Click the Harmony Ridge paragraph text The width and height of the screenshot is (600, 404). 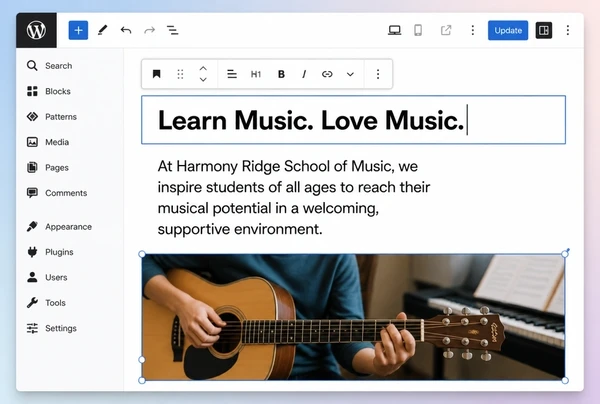(x=294, y=198)
